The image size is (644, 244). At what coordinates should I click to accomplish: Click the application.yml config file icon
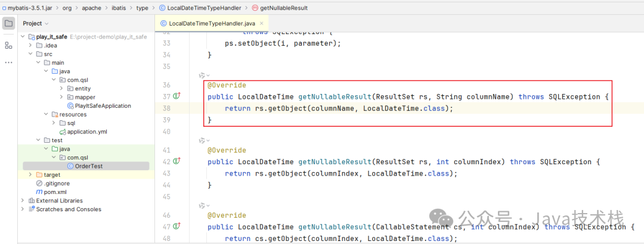coord(63,132)
